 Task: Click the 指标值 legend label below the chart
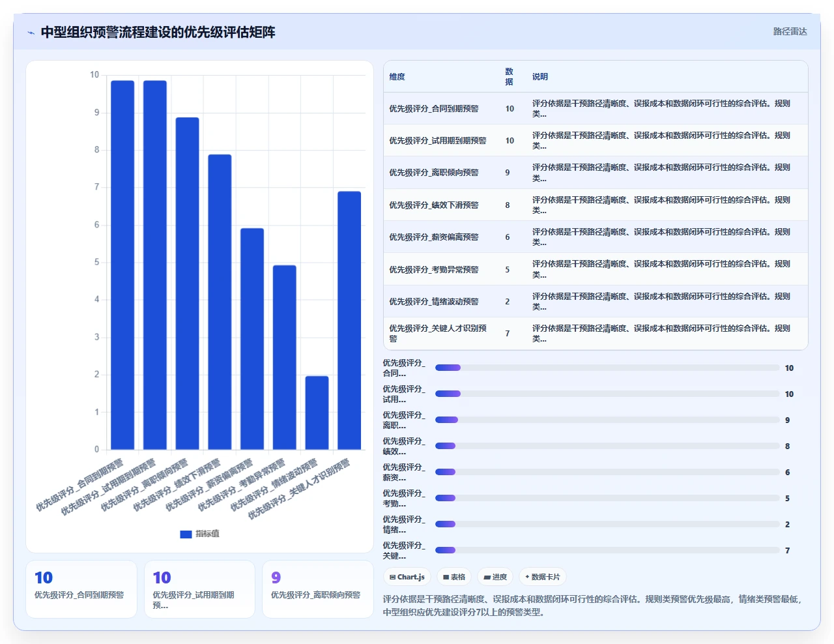(x=208, y=534)
